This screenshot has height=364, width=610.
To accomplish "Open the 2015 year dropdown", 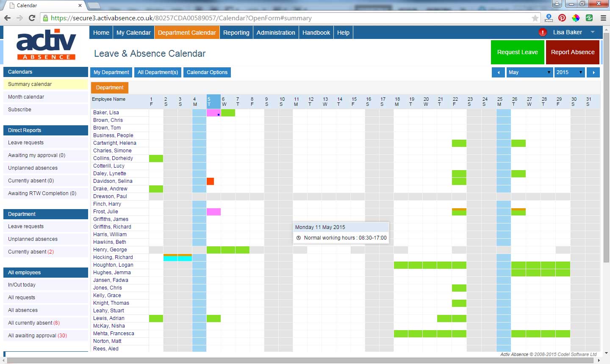I will [570, 72].
